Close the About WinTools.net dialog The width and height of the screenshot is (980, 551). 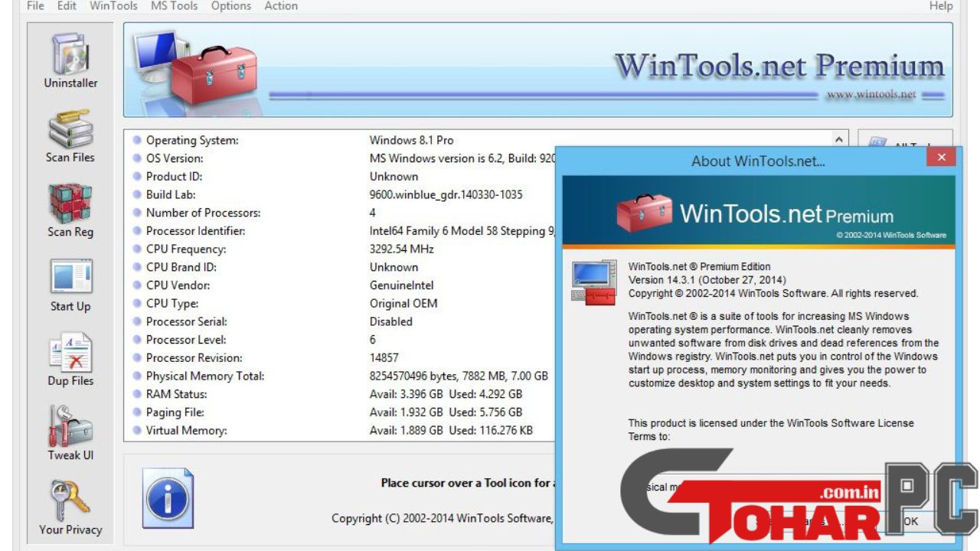(941, 157)
